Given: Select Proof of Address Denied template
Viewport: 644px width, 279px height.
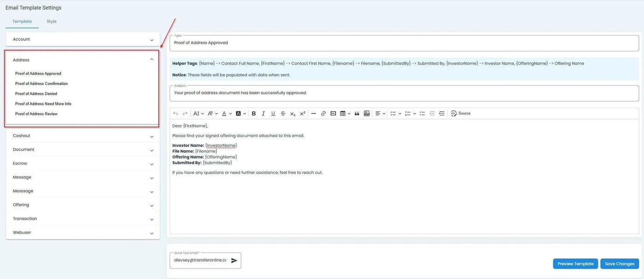Looking at the screenshot, I should 36,94.
